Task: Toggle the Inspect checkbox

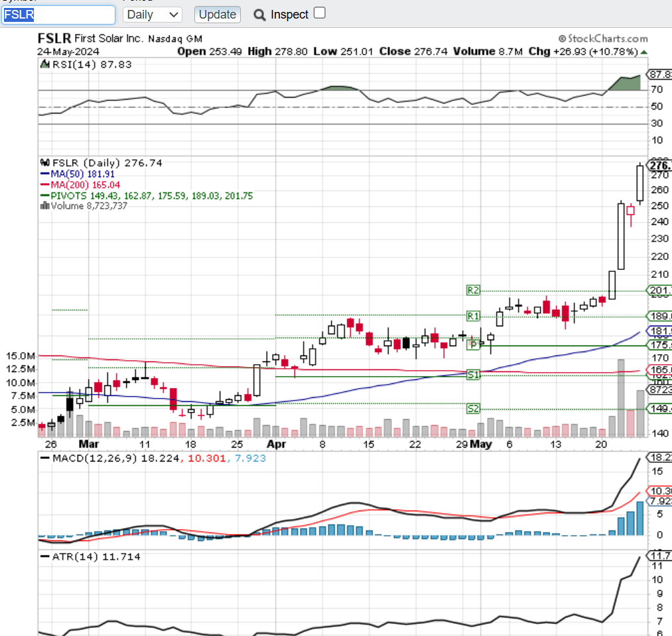Action: (319, 13)
